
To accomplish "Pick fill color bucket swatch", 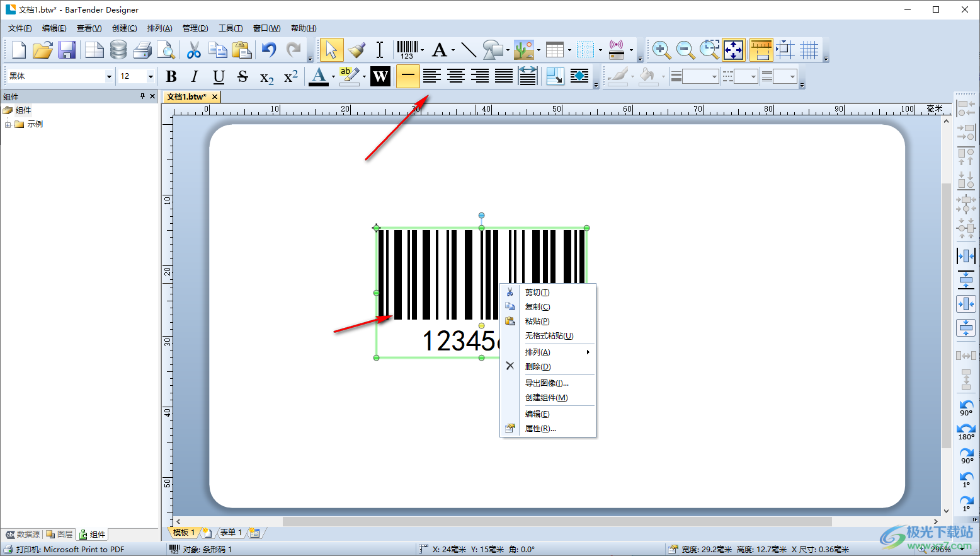I will (x=647, y=76).
